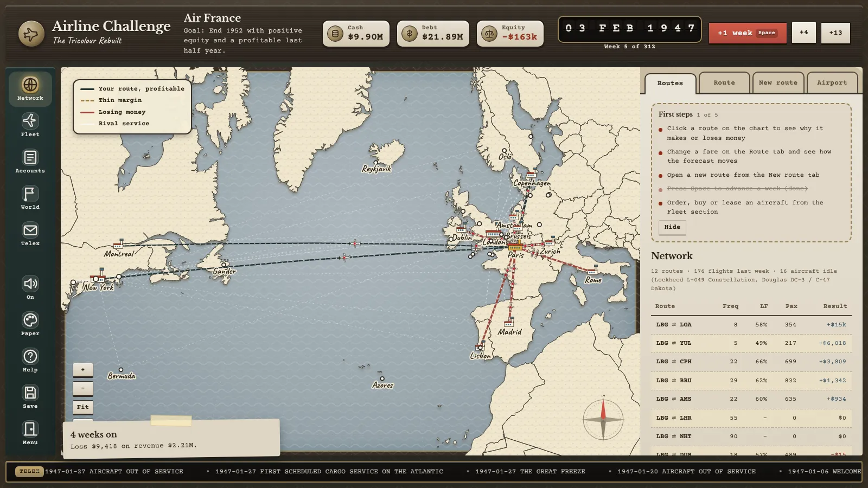Click the Cash coin icon
The image size is (868, 488).
coord(335,34)
